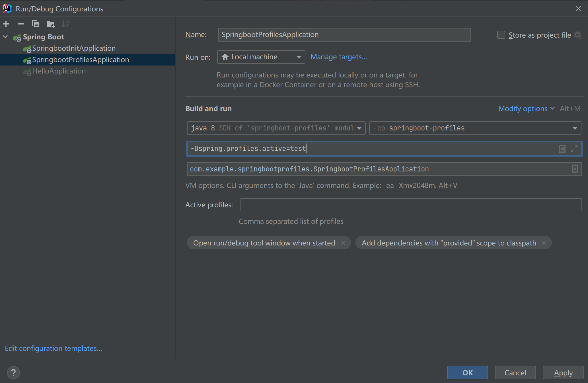Open the Local machine Run on dropdown
This screenshot has width=588, height=383.
(x=261, y=57)
